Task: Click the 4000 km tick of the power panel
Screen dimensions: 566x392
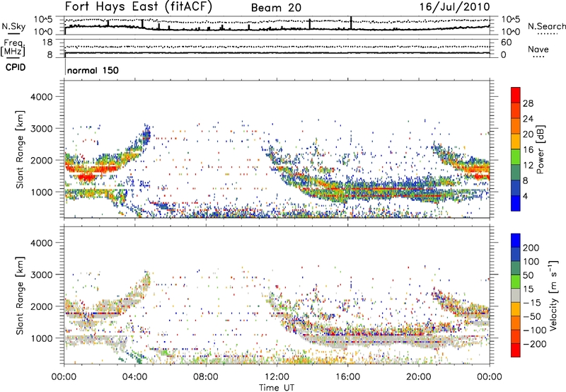Action: click(x=42, y=97)
